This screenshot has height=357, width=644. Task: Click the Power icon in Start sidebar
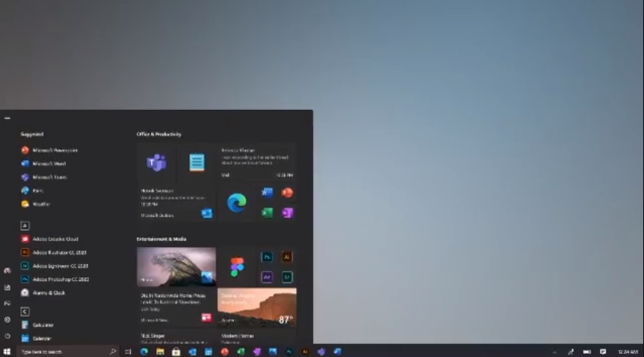click(x=7, y=335)
